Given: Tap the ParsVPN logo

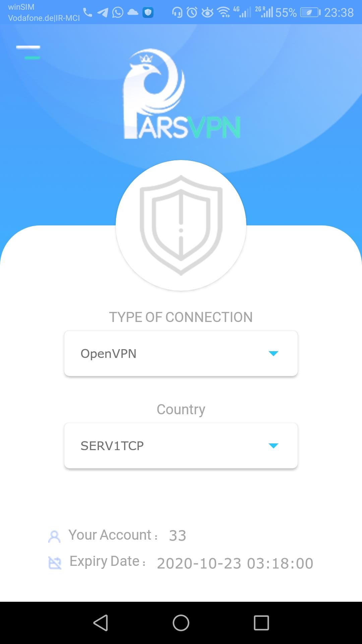Looking at the screenshot, I should [182, 94].
